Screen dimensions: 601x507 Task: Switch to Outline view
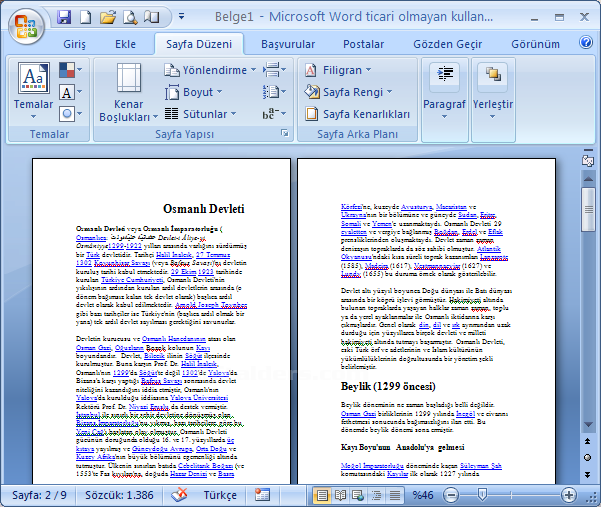376,496
